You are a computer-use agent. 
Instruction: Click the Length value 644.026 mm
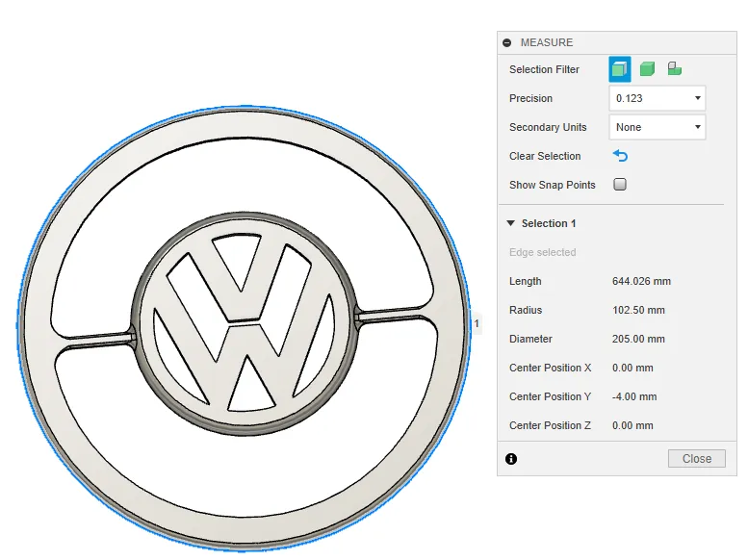(x=641, y=281)
